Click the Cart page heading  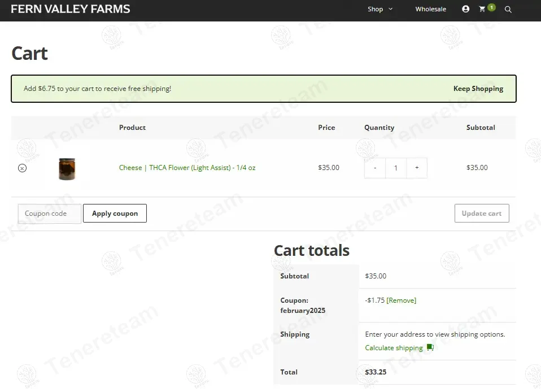[x=30, y=54]
